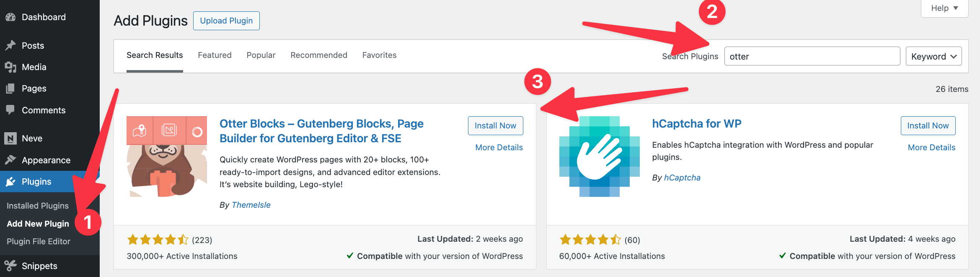980x277 pixels.
Task: Open the Popular plugins tab
Action: tap(261, 55)
